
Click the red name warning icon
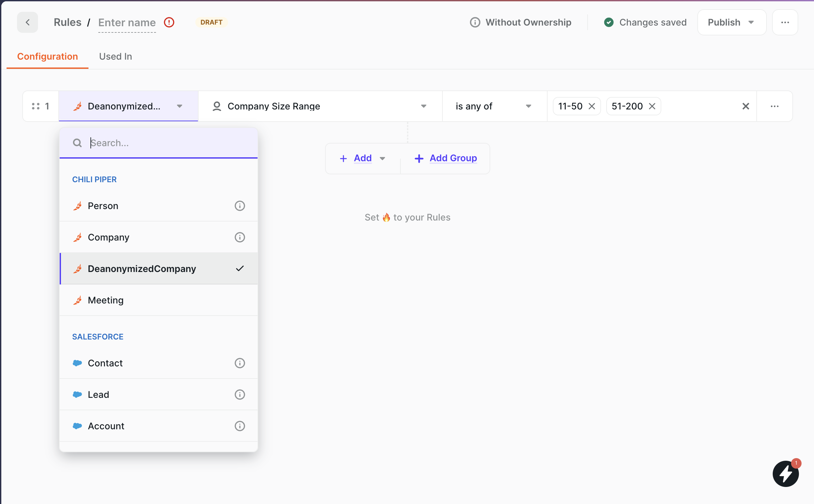tap(169, 22)
